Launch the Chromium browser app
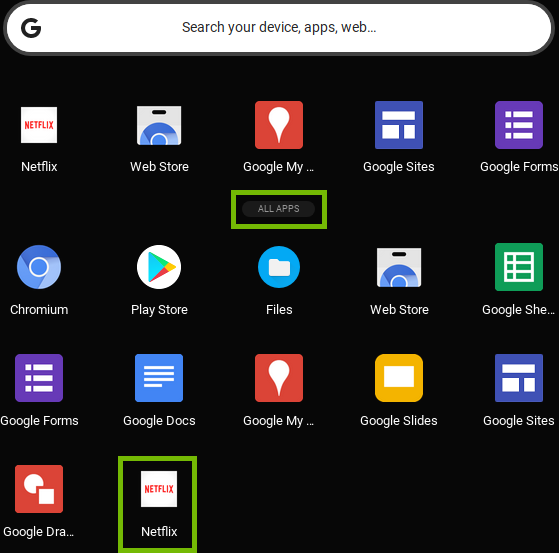This screenshot has height=553, width=559. [x=39, y=267]
